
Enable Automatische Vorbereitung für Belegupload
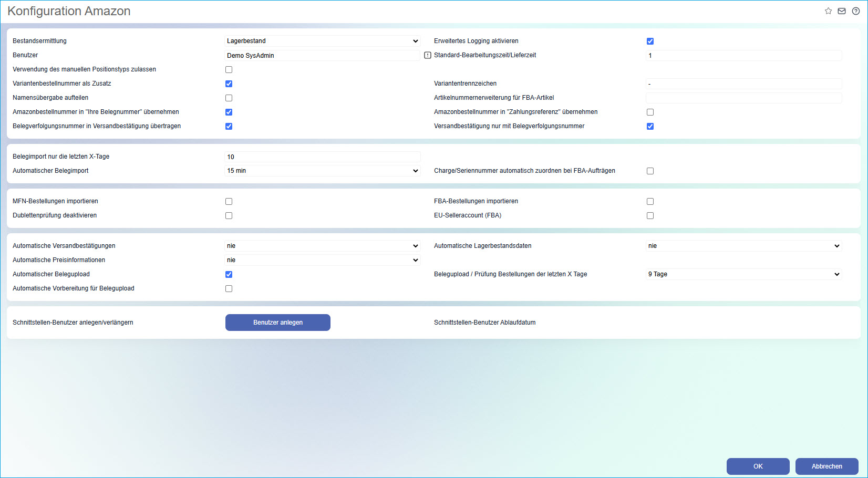[229, 288]
